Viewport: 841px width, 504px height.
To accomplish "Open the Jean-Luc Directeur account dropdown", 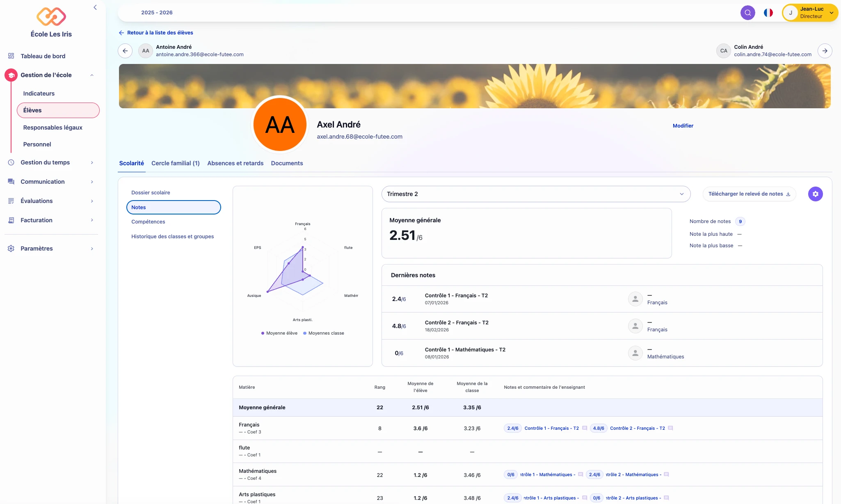I will click(x=810, y=13).
